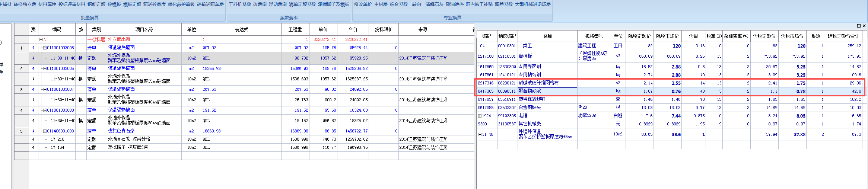Image resolution: width=868 pixels, height=189 pixels.
Task: Select the 专用粘结剂 material row
Action: (x=671, y=75)
